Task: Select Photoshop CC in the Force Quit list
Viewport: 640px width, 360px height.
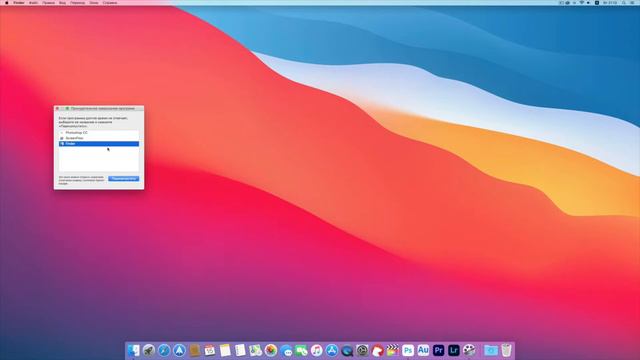Action: pyautogui.click(x=99, y=133)
